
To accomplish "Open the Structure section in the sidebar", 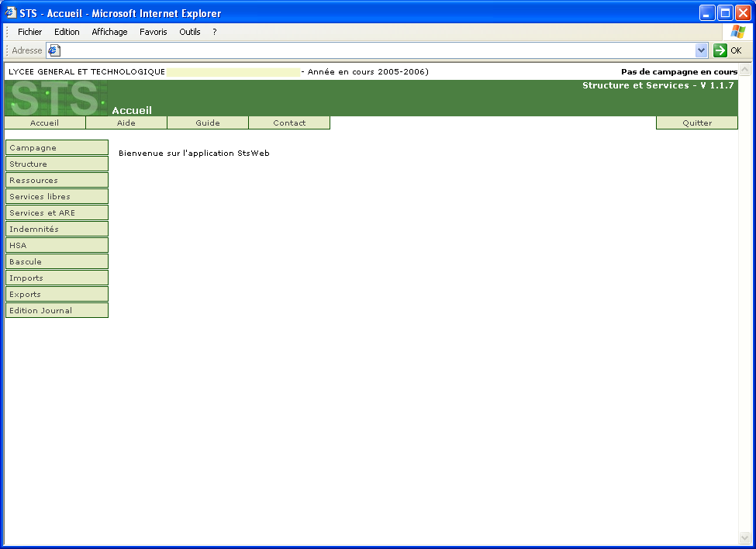I will point(57,164).
